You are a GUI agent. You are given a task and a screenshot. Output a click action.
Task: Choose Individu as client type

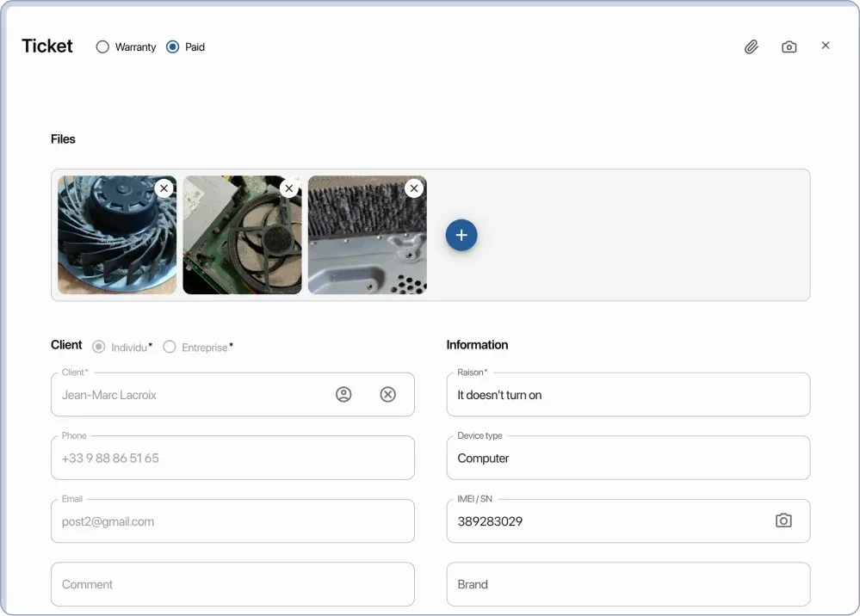tap(99, 347)
